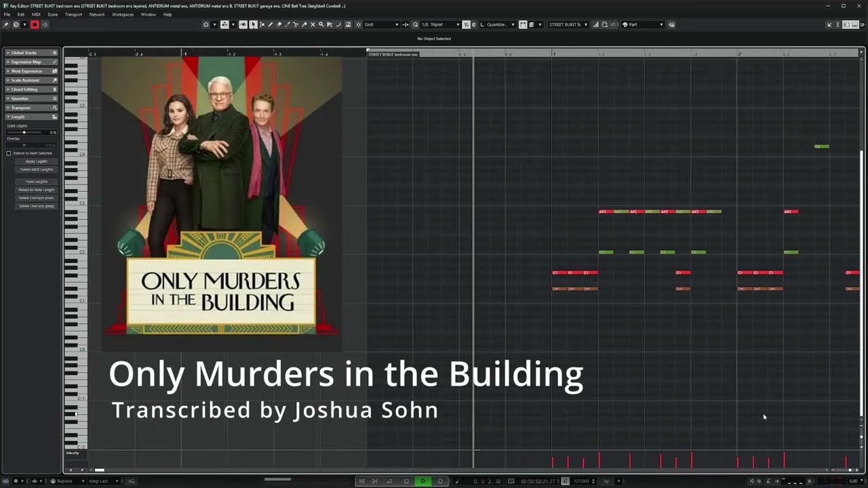Image resolution: width=868 pixels, height=488 pixels.
Task: Click the Note Expression section icon
Action: [55, 71]
